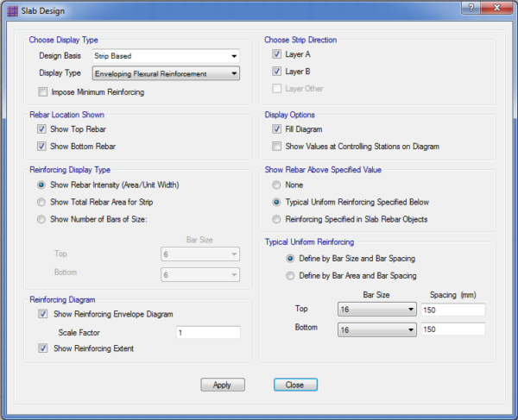Disable Fill Diagram option

tap(277, 129)
